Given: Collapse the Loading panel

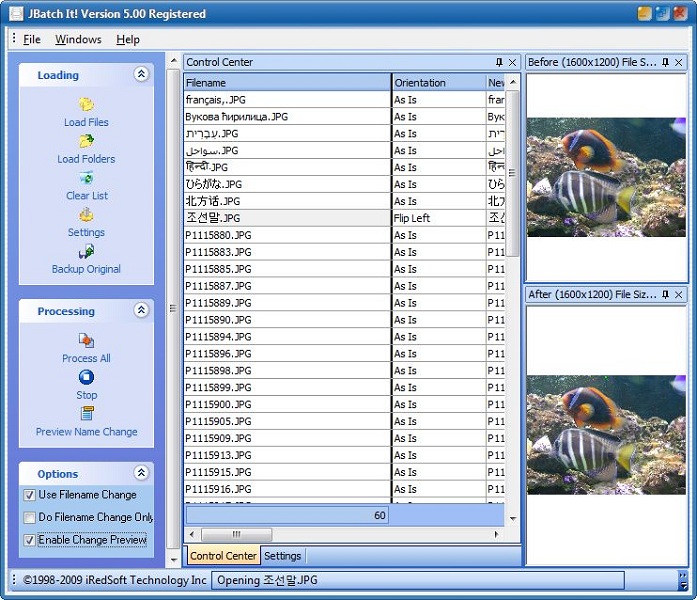Looking at the screenshot, I should point(141,74).
